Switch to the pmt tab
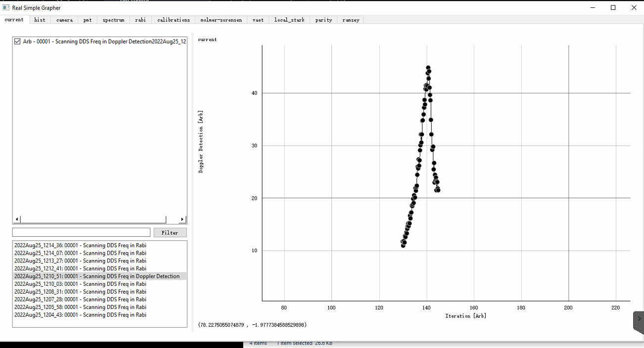The image size is (644, 348). (88, 20)
